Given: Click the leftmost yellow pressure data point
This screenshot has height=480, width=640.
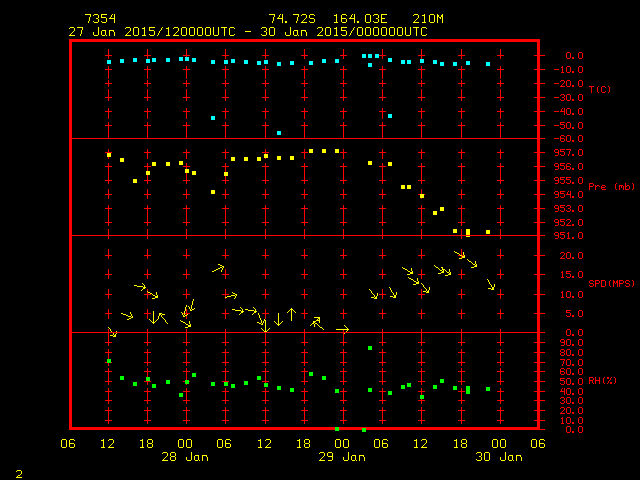Looking at the screenshot, I should click(x=109, y=155).
